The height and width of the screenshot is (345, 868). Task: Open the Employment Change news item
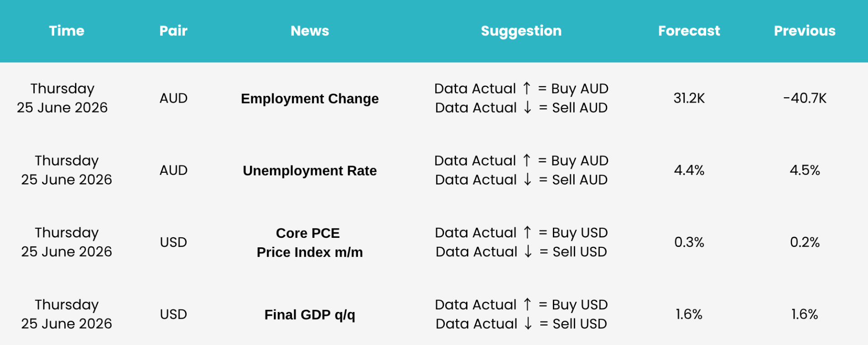click(310, 99)
